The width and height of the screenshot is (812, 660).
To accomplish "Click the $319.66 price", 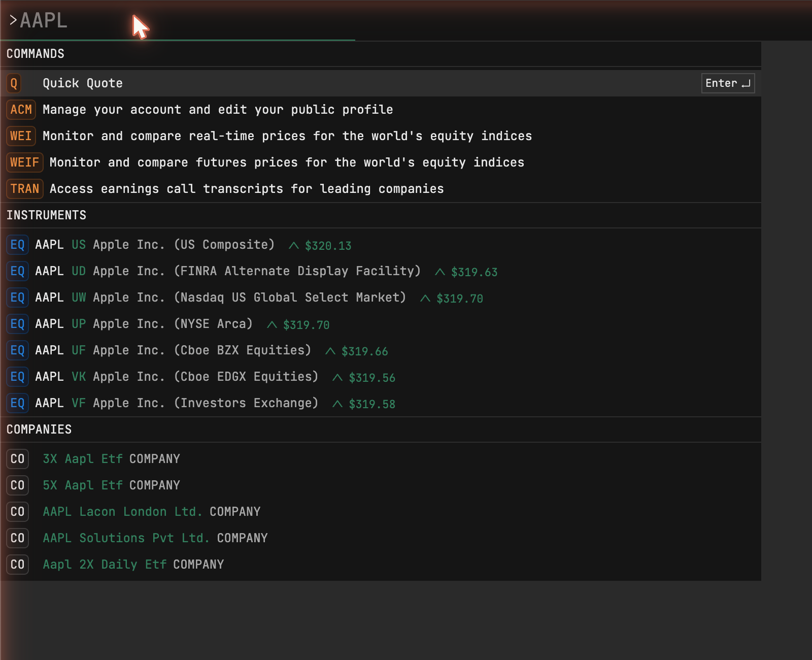I will (x=364, y=351).
